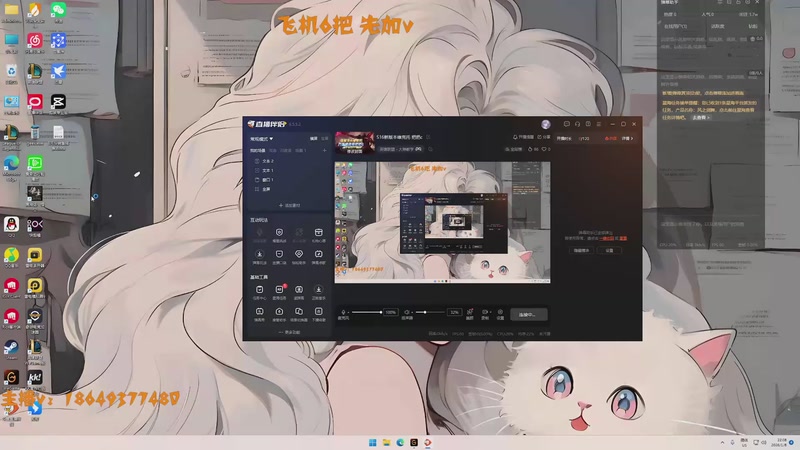Open Edge from the taskbar
Screen dimensions: 800x450
[400, 442]
